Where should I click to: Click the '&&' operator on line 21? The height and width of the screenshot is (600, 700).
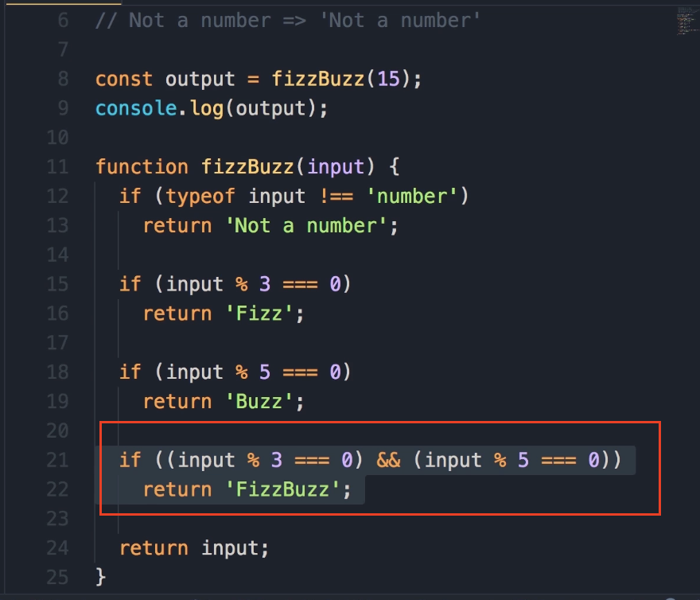pyautogui.click(x=387, y=460)
